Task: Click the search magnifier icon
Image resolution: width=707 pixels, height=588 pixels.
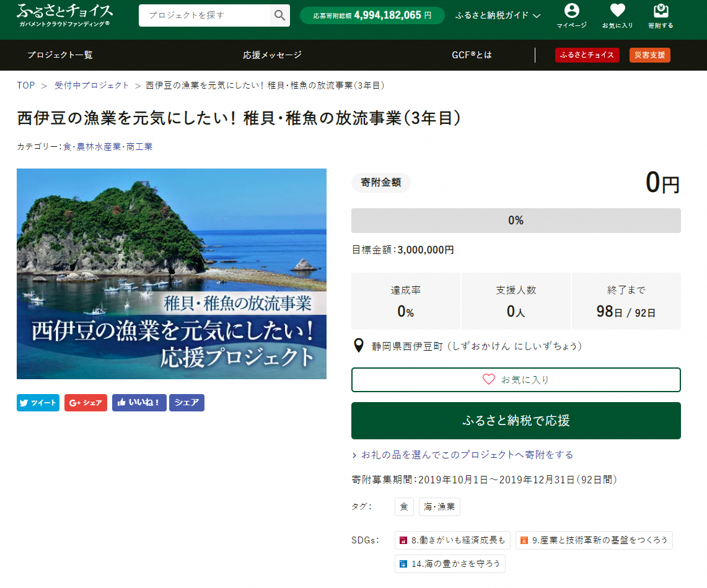Action: [x=279, y=15]
